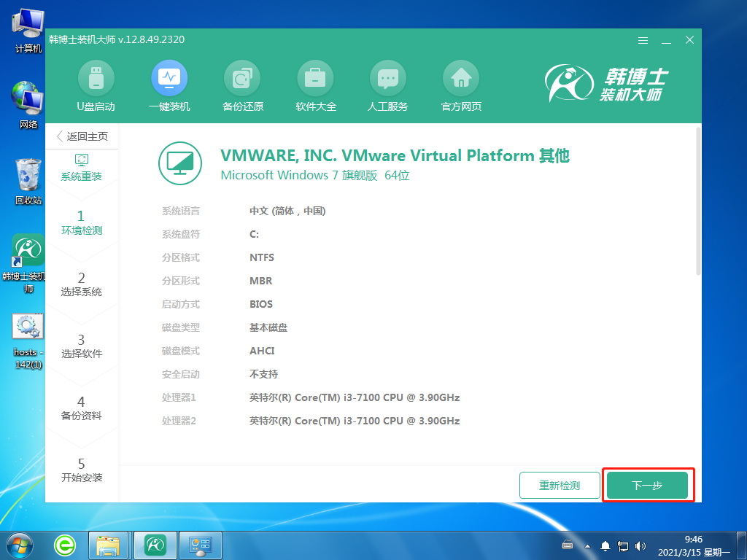Click the 下一步 next button

[x=648, y=485]
